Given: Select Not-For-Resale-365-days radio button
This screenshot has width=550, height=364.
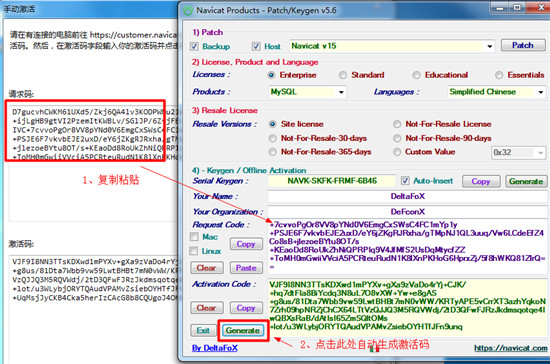Looking at the screenshot, I should (273, 152).
